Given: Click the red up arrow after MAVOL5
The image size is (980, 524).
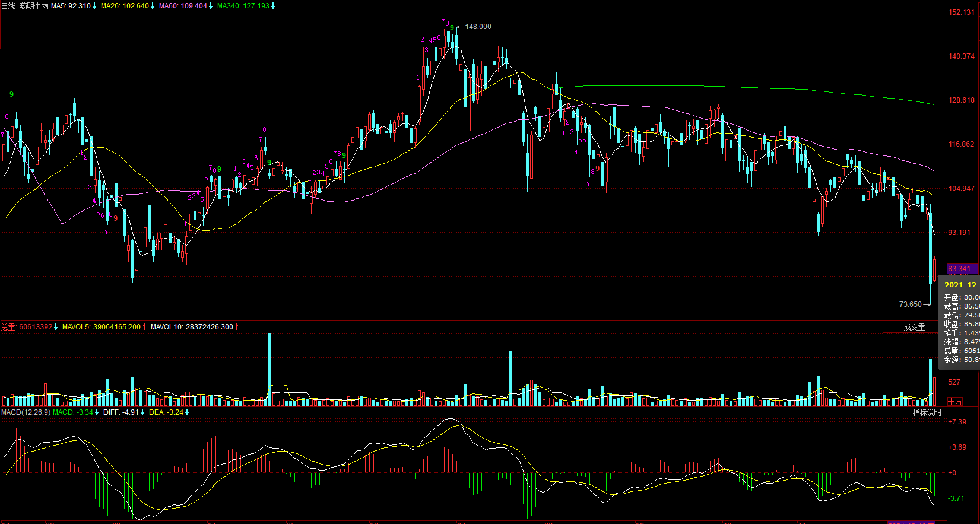Looking at the screenshot, I should click(x=144, y=327).
